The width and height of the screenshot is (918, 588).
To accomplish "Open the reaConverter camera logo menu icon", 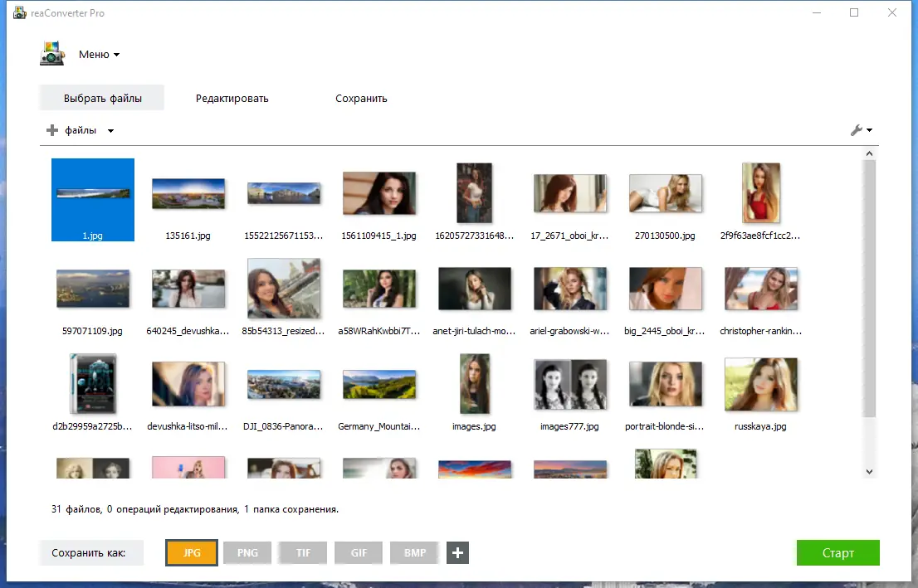I will tap(52, 52).
